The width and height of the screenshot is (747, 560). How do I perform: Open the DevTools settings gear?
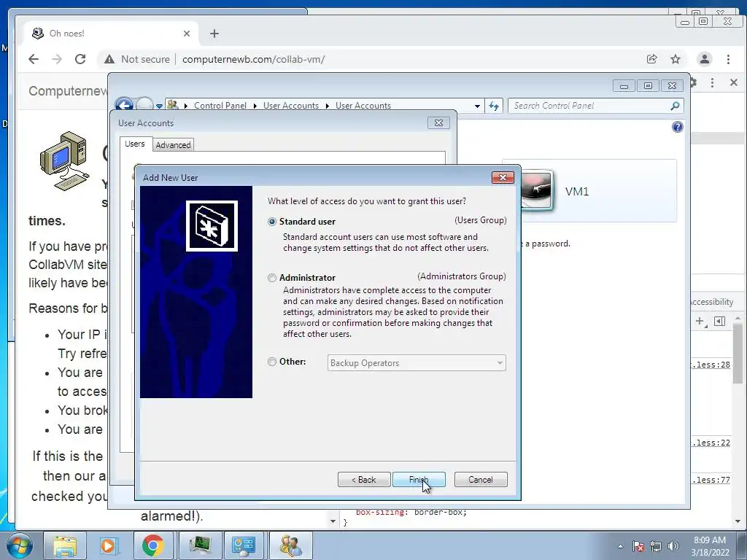tap(693, 82)
